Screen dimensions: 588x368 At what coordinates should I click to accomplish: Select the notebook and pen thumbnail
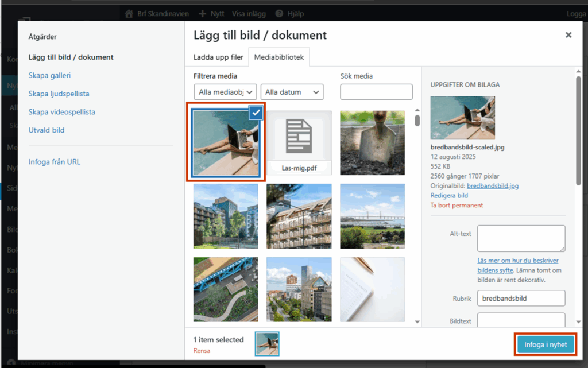pyautogui.click(x=372, y=289)
